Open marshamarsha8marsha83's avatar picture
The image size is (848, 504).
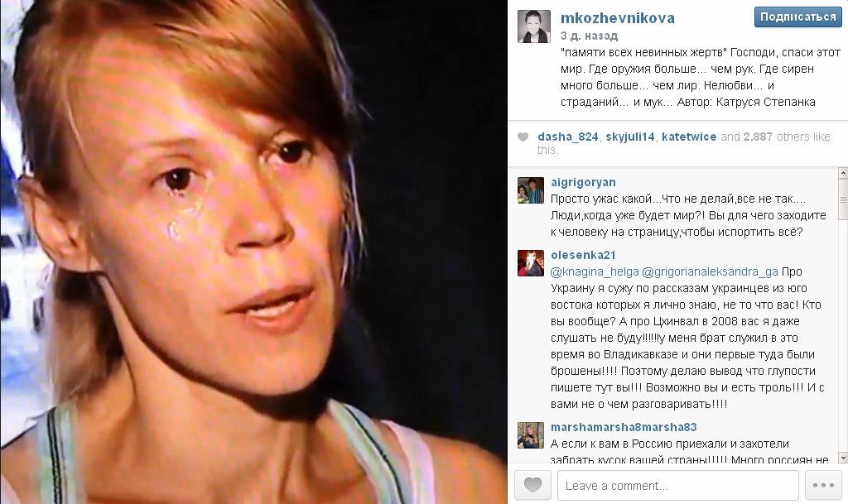pos(531,435)
